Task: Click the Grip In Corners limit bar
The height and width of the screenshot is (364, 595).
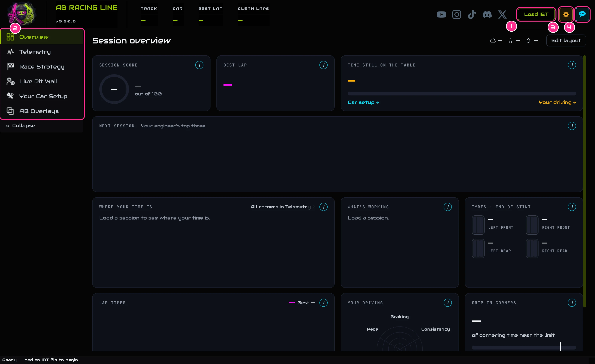Action: pyautogui.click(x=524, y=348)
